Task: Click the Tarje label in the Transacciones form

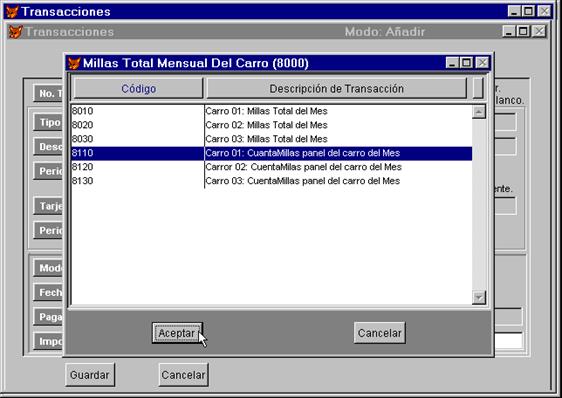Action: [49, 206]
